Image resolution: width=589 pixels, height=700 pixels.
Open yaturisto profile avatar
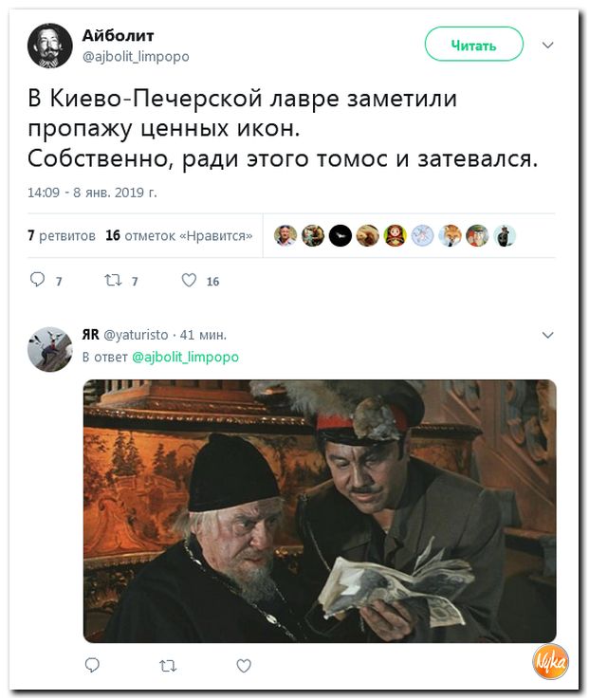(x=49, y=349)
